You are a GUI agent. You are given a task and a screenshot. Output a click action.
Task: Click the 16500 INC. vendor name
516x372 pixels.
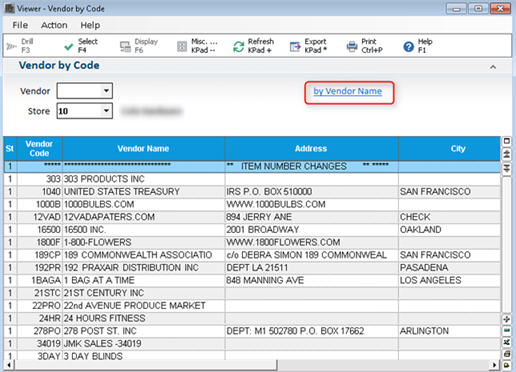[x=85, y=230]
